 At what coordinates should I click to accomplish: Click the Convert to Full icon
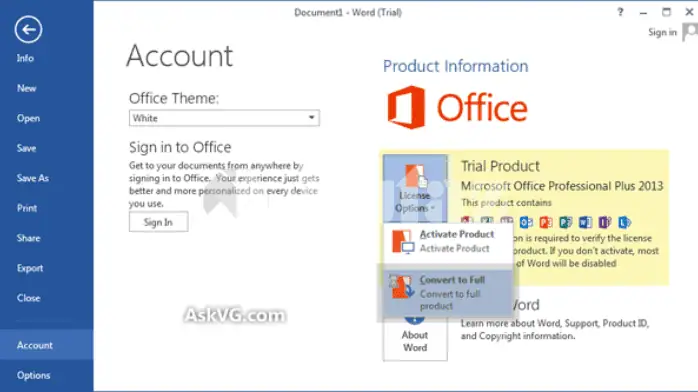402,287
